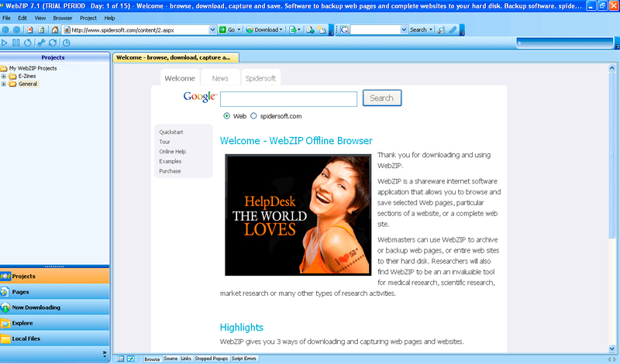Click the green-check window icon in status bar

click(x=130, y=359)
